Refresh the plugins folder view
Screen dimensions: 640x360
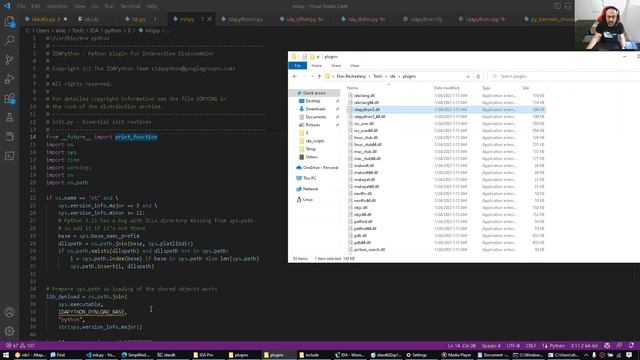[478, 76]
